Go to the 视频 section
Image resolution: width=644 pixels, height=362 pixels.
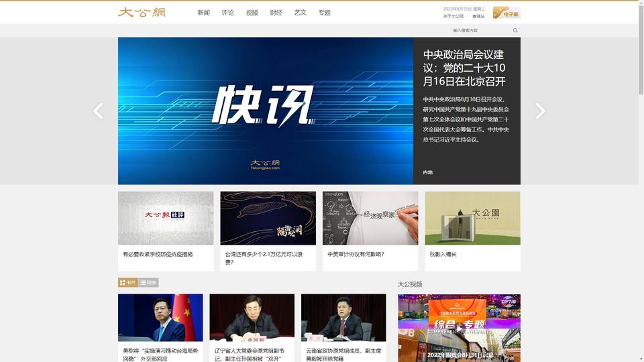pyautogui.click(x=252, y=13)
